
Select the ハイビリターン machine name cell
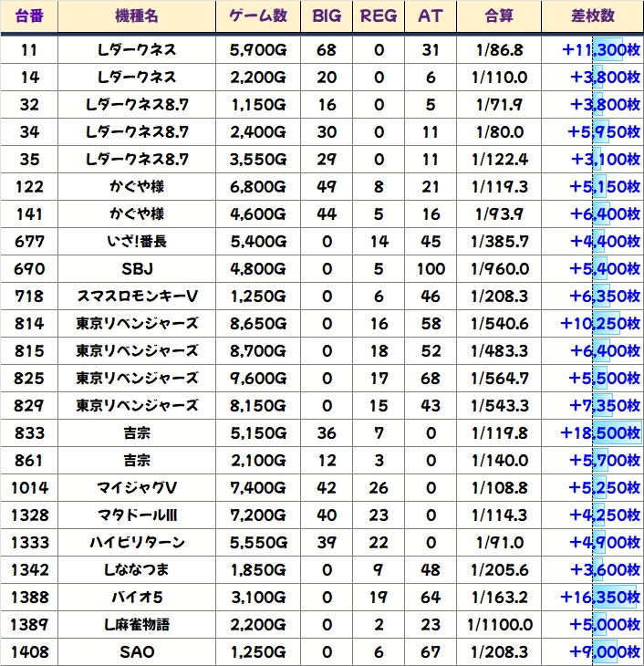[x=136, y=542]
